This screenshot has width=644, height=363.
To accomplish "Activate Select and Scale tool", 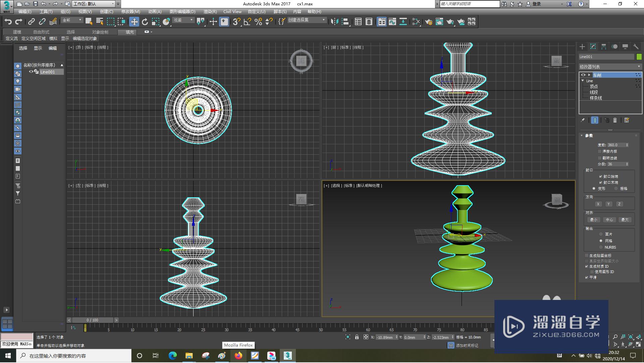I will [x=156, y=22].
